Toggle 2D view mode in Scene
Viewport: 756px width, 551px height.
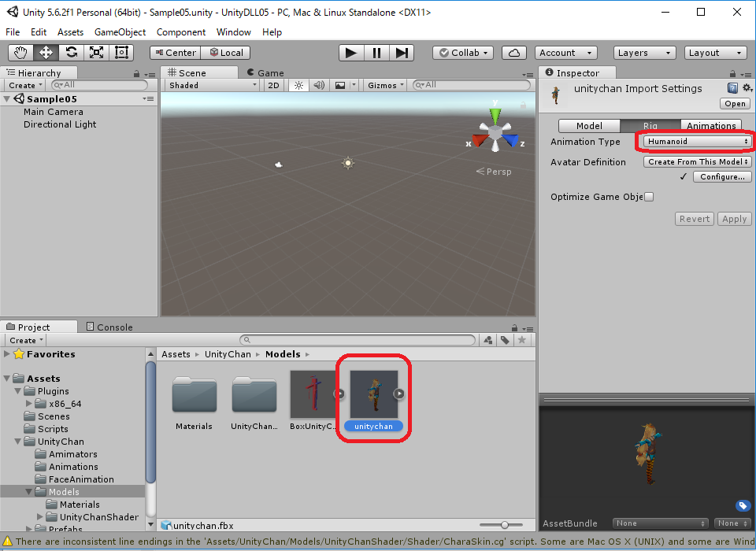click(273, 85)
